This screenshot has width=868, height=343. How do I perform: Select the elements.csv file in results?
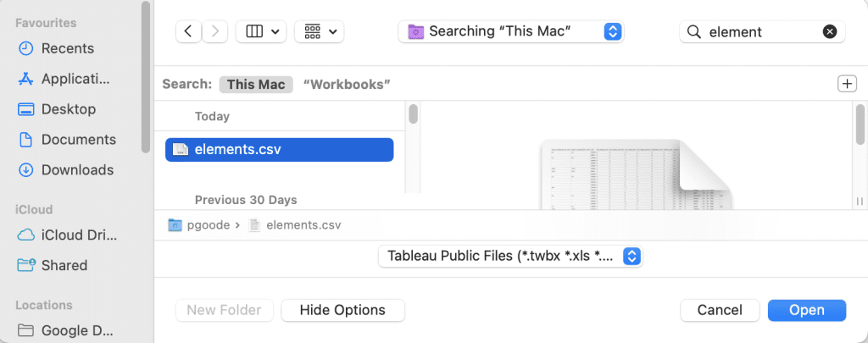pyautogui.click(x=280, y=149)
